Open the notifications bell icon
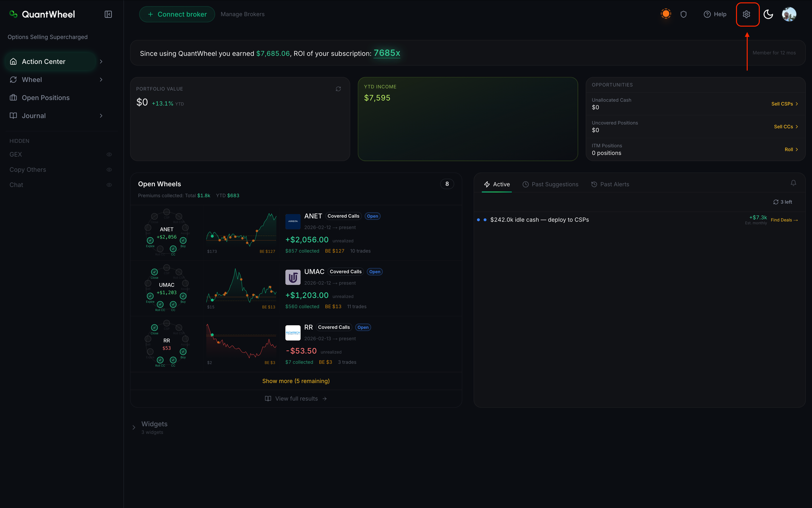Image resolution: width=812 pixels, height=508 pixels. [793, 183]
